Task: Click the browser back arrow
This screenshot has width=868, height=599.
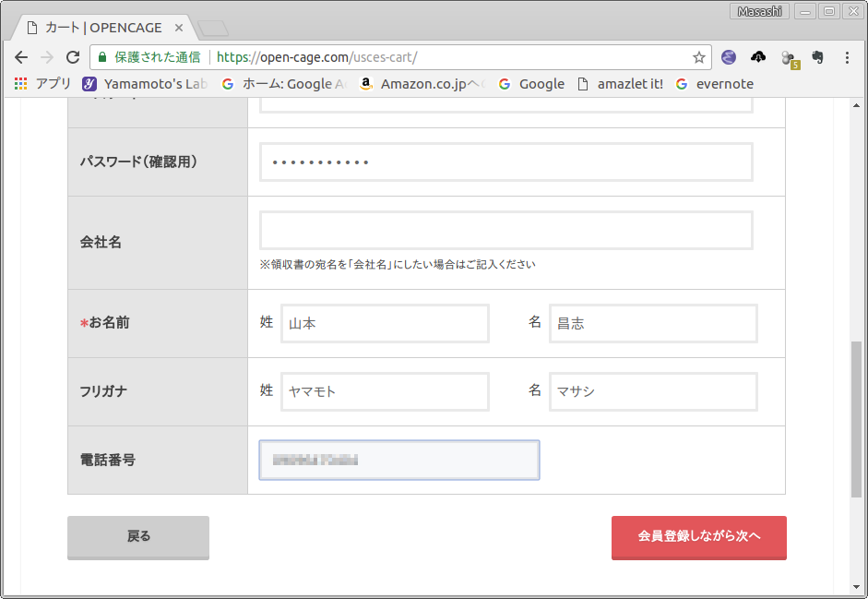Action: 21,57
